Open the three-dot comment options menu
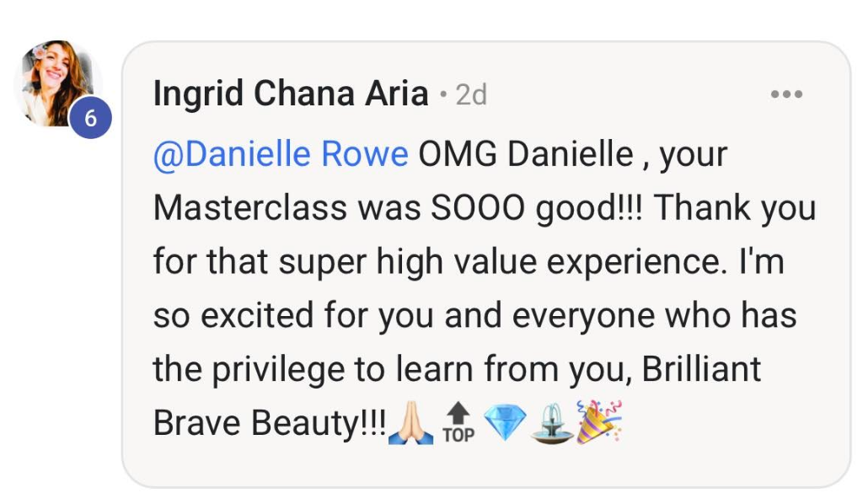The height and width of the screenshot is (504, 863). click(786, 94)
